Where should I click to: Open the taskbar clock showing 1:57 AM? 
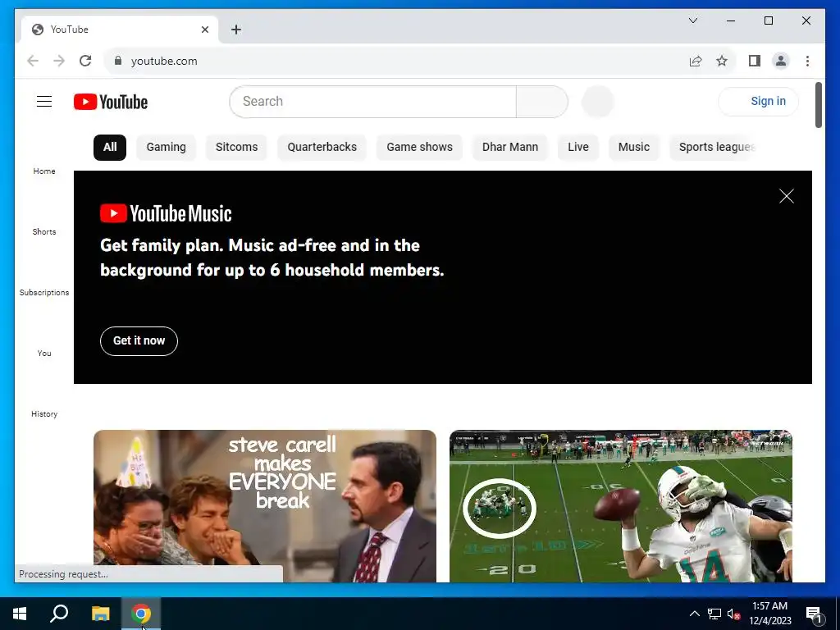click(769, 614)
